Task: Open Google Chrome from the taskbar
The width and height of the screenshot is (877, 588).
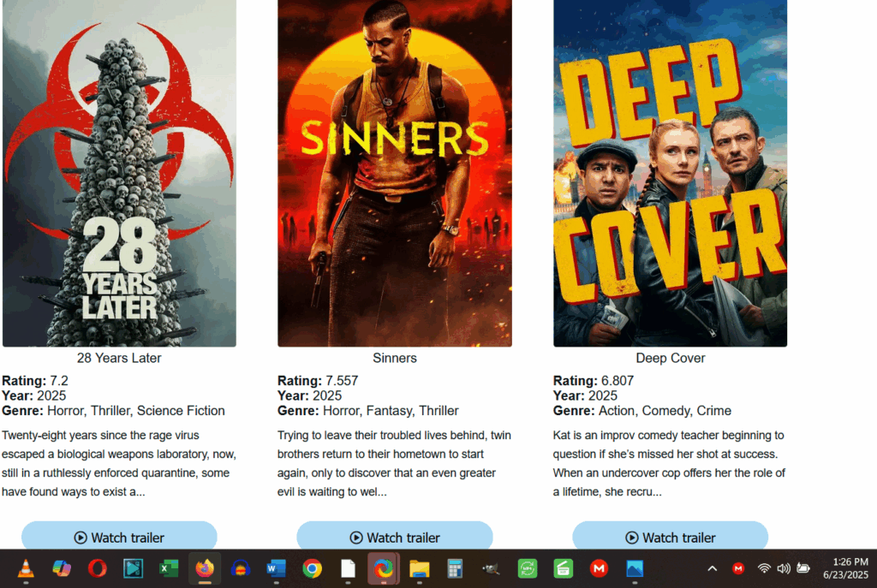Action: pyautogui.click(x=312, y=568)
